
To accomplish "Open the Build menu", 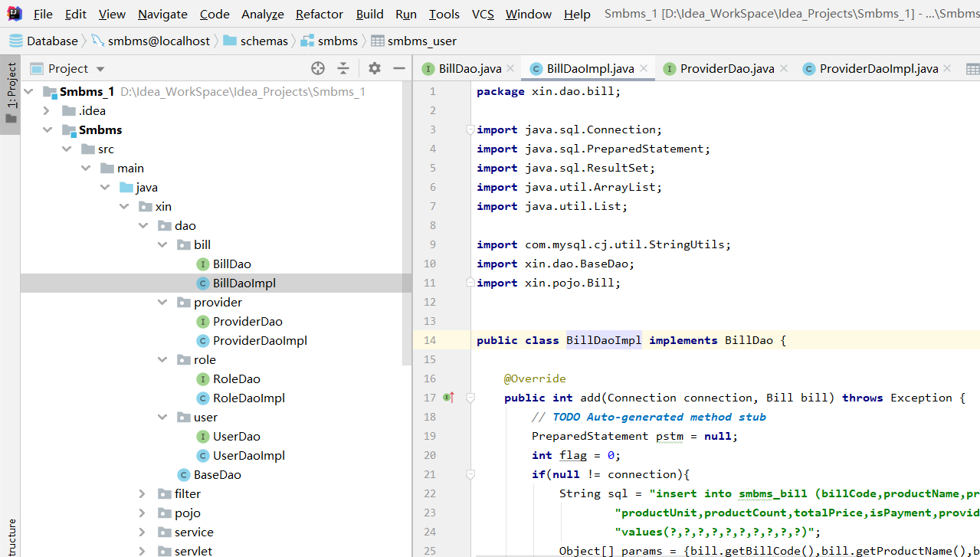I will tap(370, 14).
